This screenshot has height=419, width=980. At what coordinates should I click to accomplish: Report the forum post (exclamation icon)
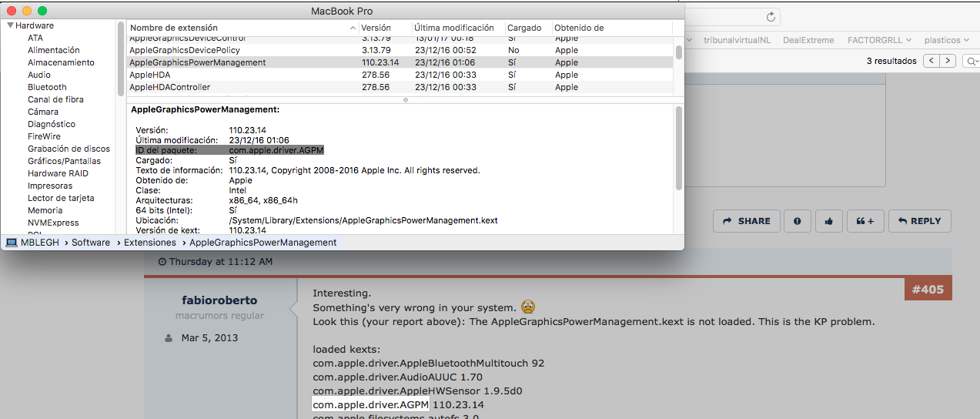click(x=797, y=221)
